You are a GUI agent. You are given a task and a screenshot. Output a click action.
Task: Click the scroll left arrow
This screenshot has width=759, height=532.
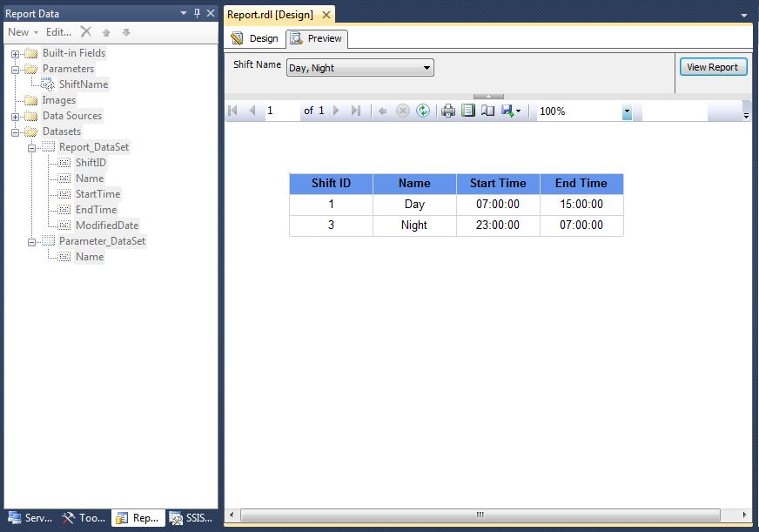point(232,515)
